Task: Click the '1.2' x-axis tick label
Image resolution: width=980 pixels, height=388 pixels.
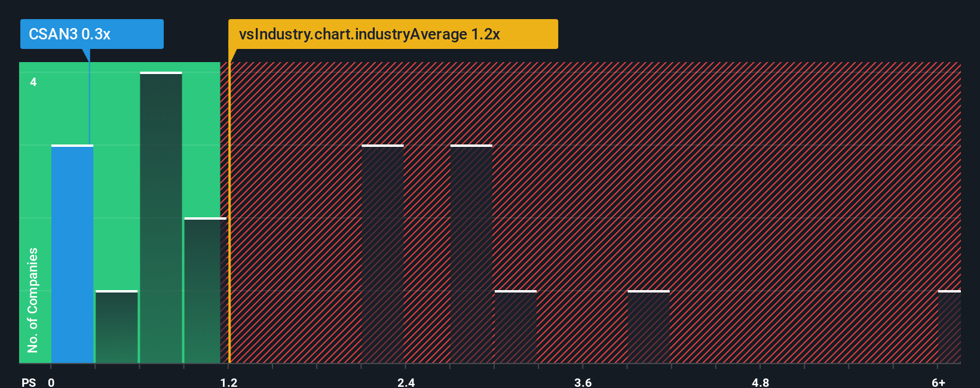Action: coord(229,382)
